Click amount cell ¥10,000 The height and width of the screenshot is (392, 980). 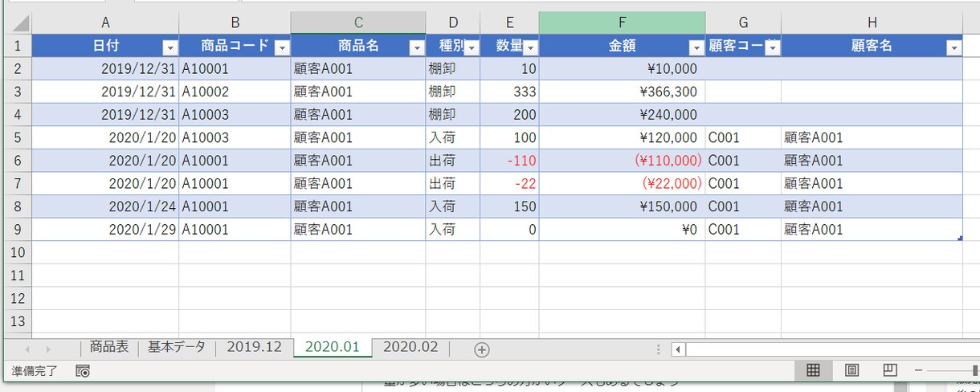pyautogui.click(x=623, y=69)
